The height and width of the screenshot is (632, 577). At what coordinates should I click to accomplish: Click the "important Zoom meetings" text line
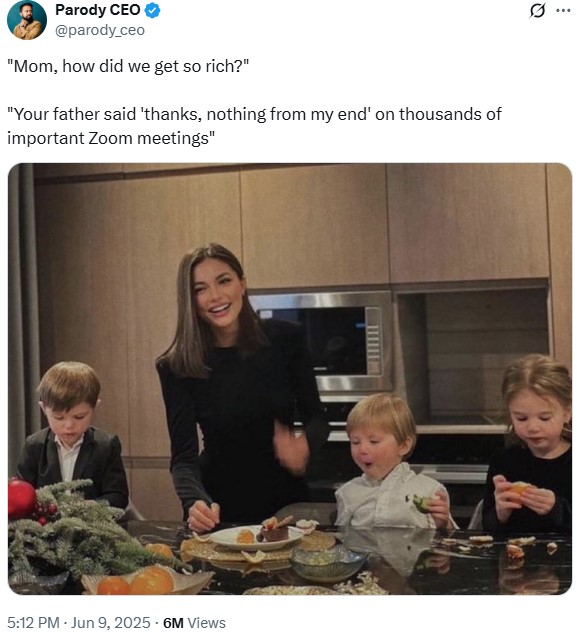[111, 138]
